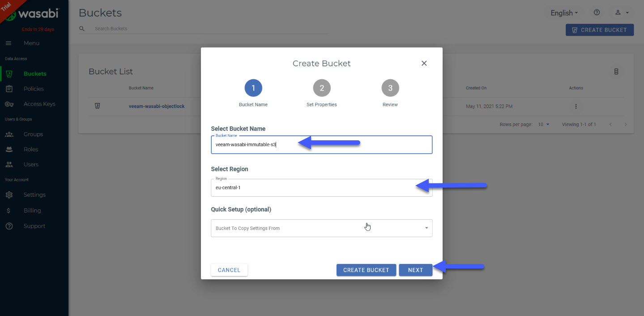The image size is (644, 316).
Task: Open Rows per page dropdown
Action: click(544, 124)
